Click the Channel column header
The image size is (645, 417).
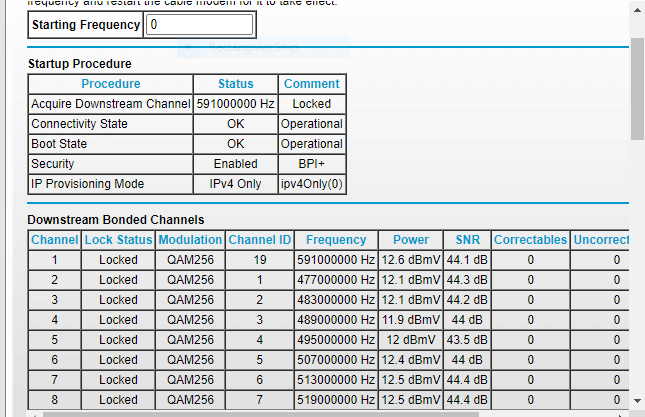(x=55, y=240)
